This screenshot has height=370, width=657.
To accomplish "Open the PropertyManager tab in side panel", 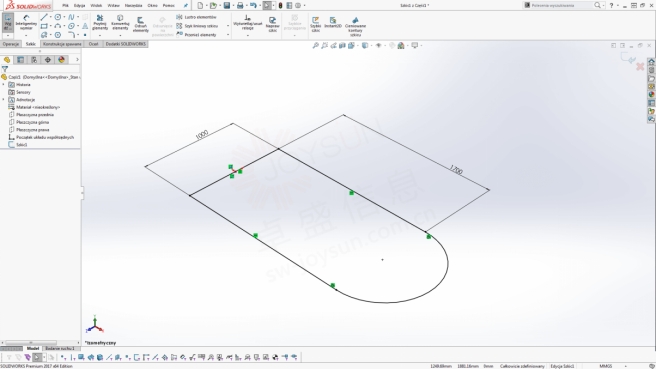I will (x=20, y=60).
